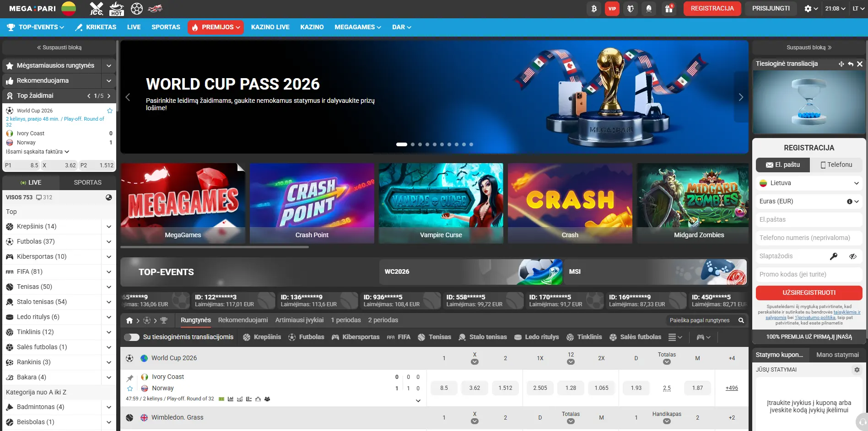This screenshot has height=431, width=868.
Task: Click the ICC cricket icon in header
Action: pos(96,9)
